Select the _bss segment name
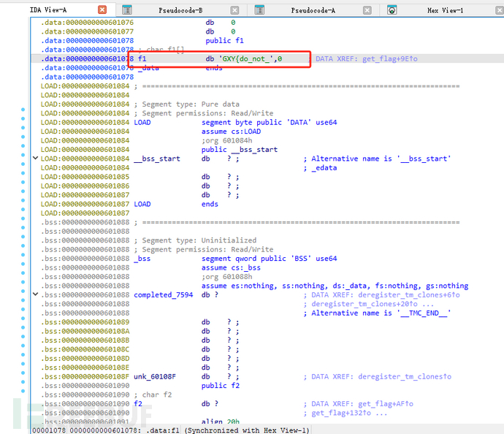The width and height of the screenshot is (504, 434). [x=142, y=258]
